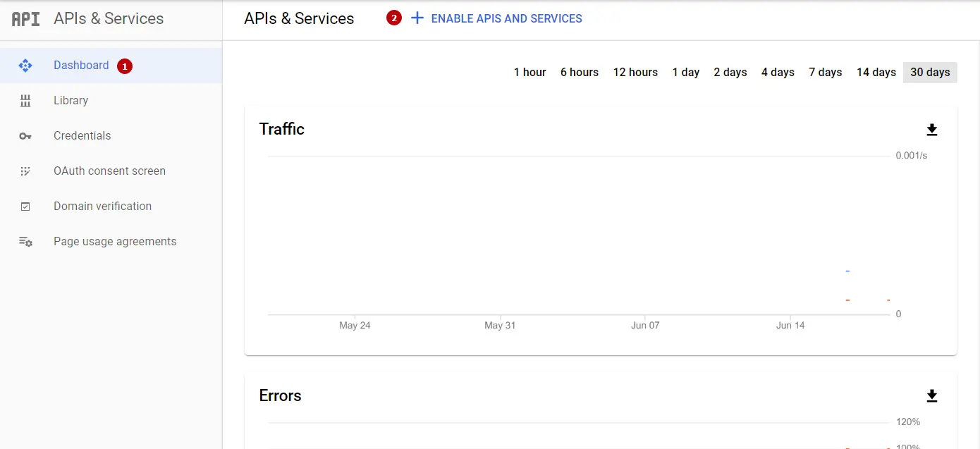This screenshot has height=449, width=980.
Task: Open the Library menu item
Action: click(x=71, y=101)
